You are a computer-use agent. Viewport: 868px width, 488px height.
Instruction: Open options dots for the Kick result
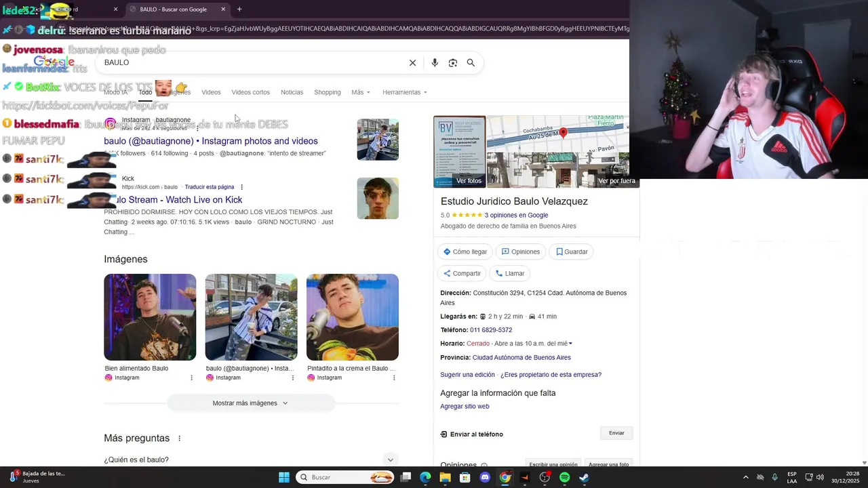point(241,187)
